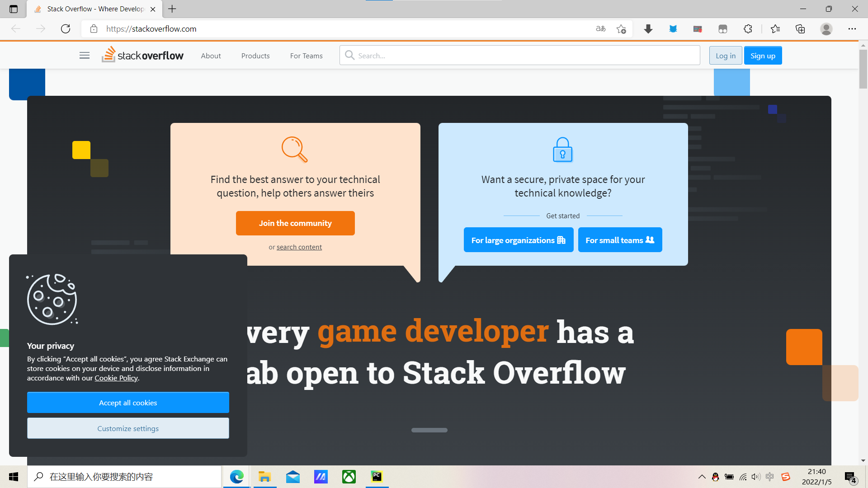
Task: Accept all cookies
Action: (x=128, y=403)
